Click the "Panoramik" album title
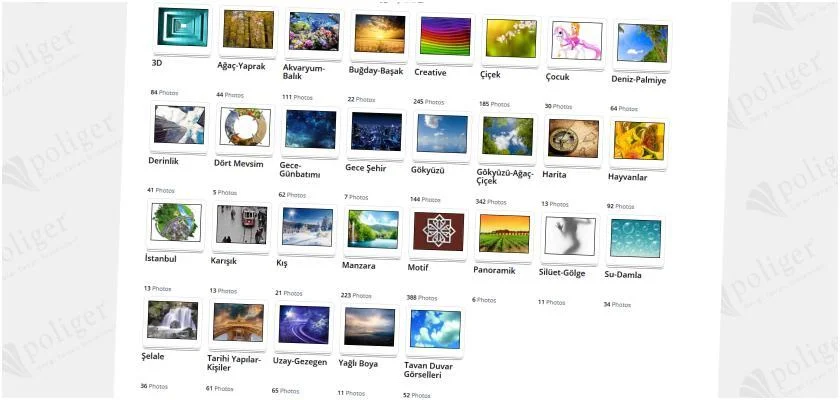 point(494,270)
